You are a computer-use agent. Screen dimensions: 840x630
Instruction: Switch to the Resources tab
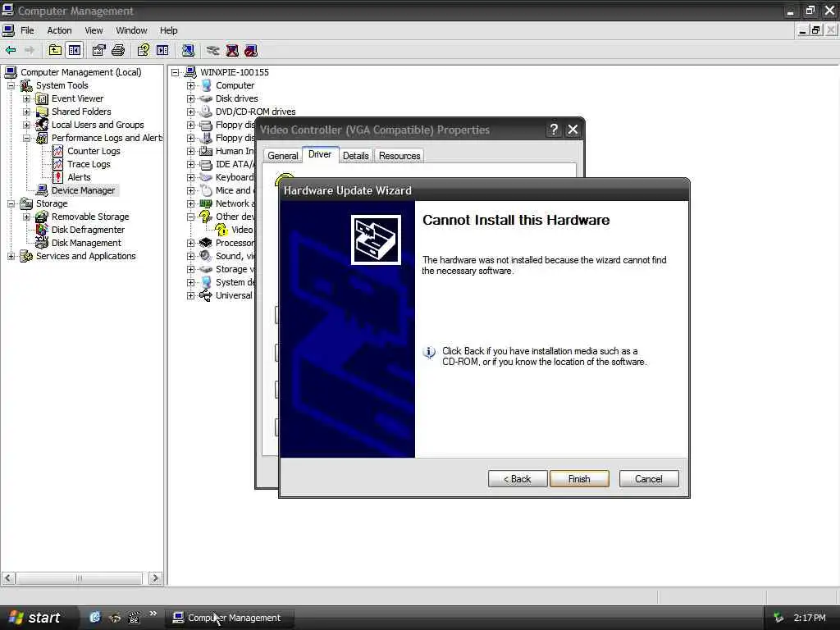399,155
